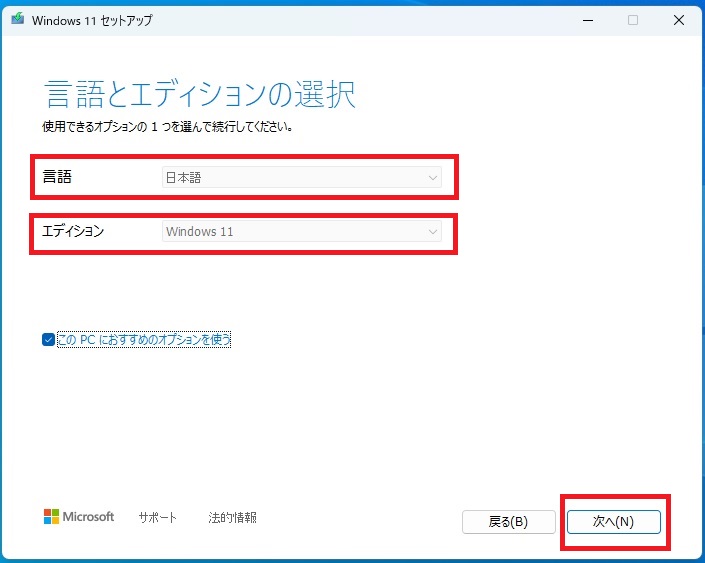This screenshot has width=705, height=563.
Task: Close the Windows 11 setup window
Action: click(680, 20)
